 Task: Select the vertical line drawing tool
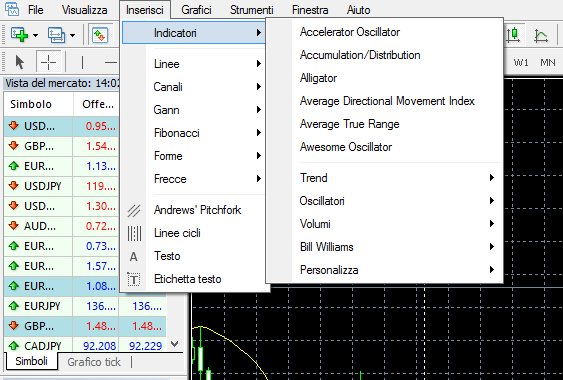pyautogui.click(x=82, y=62)
